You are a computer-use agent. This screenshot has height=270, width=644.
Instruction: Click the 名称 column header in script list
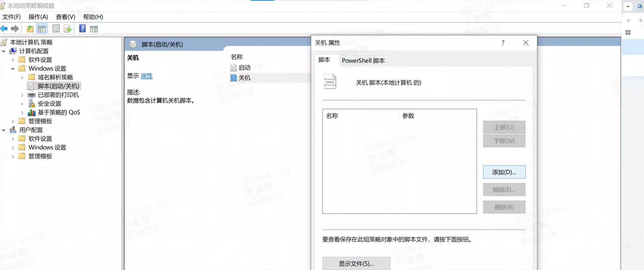(x=361, y=116)
